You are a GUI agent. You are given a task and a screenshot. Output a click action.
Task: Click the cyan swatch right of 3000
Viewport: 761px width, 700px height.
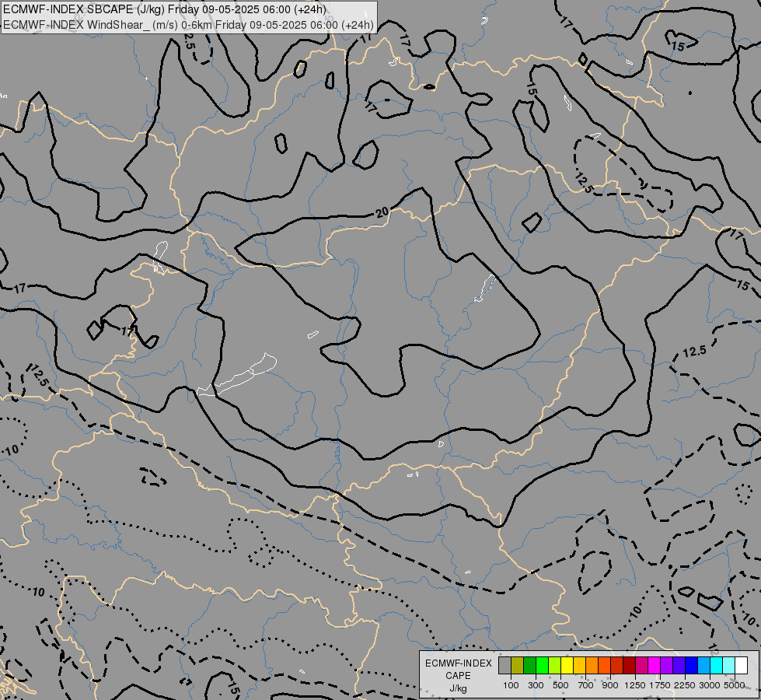(717, 665)
